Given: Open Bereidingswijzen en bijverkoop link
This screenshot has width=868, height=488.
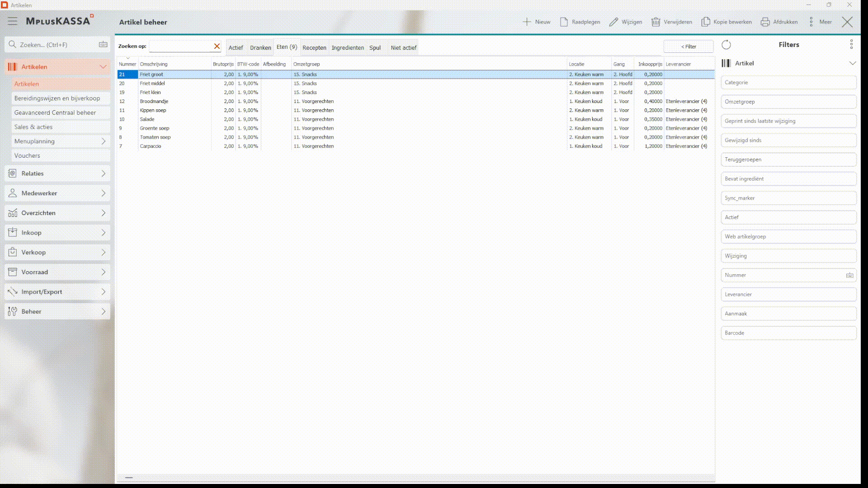Looking at the screenshot, I should [x=57, y=98].
